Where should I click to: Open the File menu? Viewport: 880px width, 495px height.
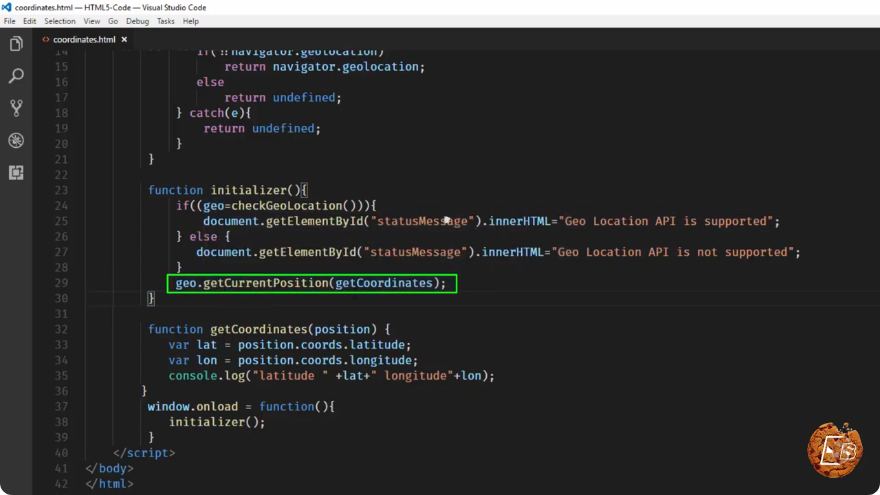pyautogui.click(x=10, y=21)
